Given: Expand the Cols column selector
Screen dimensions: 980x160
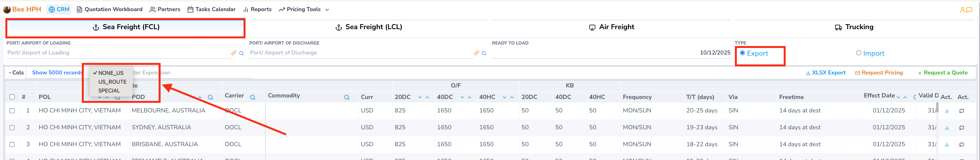Looking at the screenshot, I should (16, 73).
